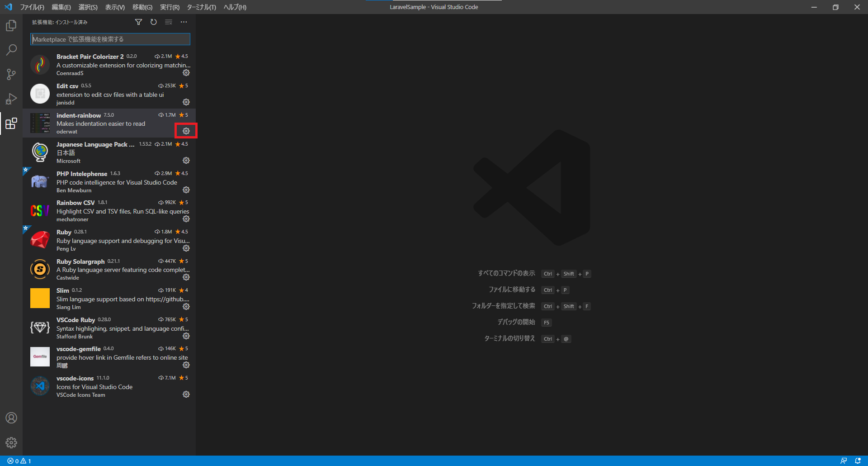868x466 pixels.
Task: Select the indent-rainbow extension title
Action: [x=79, y=115]
